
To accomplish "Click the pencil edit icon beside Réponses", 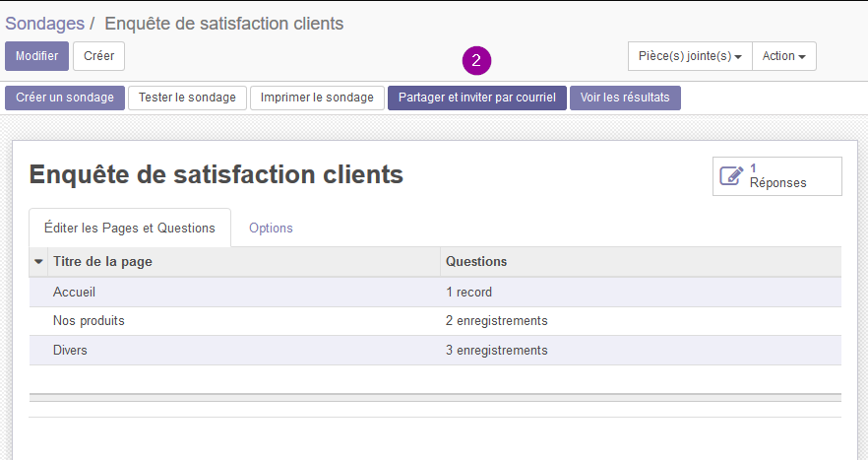I will 731,175.
